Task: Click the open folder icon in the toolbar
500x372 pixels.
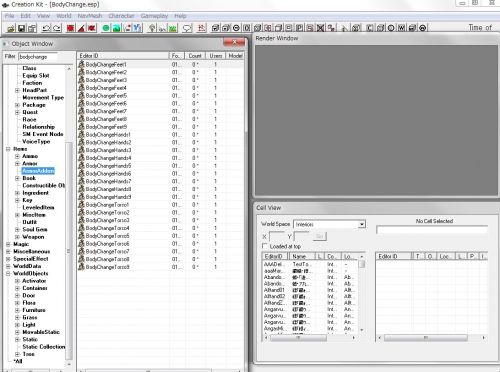Action: 11,28
